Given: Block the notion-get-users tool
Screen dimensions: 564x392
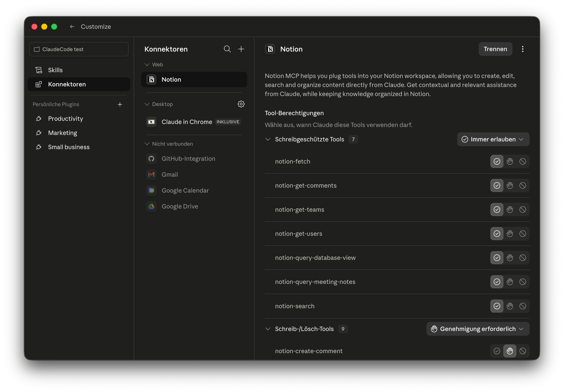Looking at the screenshot, I should pyautogui.click(x=523, y=234).
